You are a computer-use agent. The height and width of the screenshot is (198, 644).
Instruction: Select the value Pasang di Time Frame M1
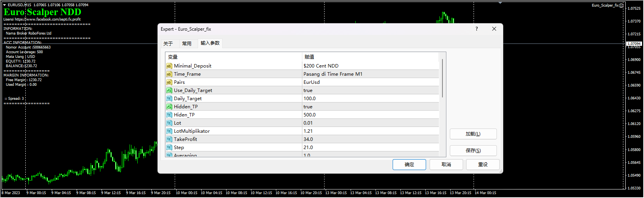(x=333, y=74)
